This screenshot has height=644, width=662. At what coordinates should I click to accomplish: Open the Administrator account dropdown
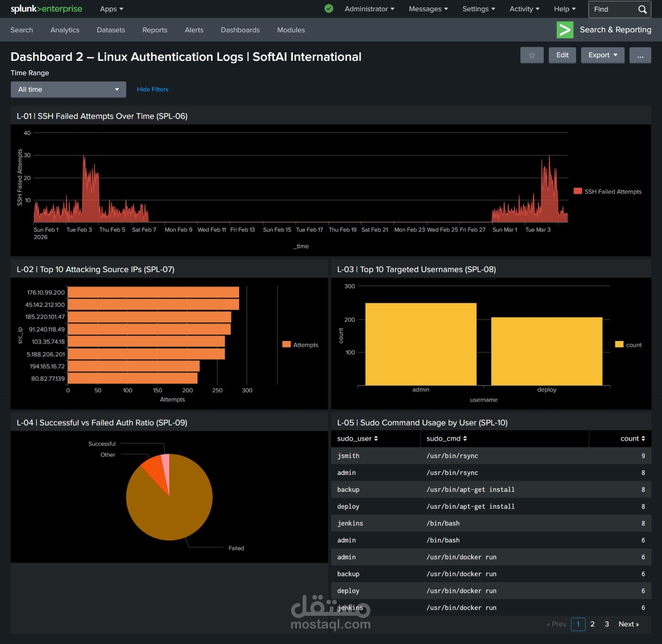click(369, 8)
